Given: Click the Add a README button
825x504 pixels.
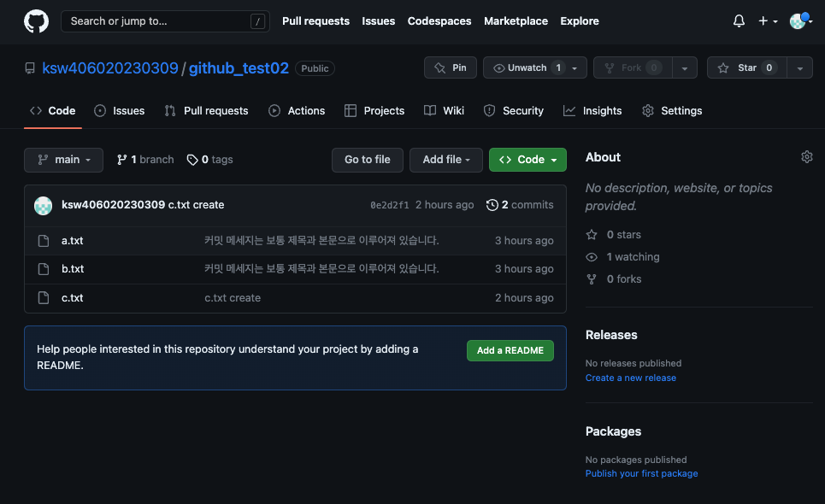Looking at the screenshot, I should 510,350.
